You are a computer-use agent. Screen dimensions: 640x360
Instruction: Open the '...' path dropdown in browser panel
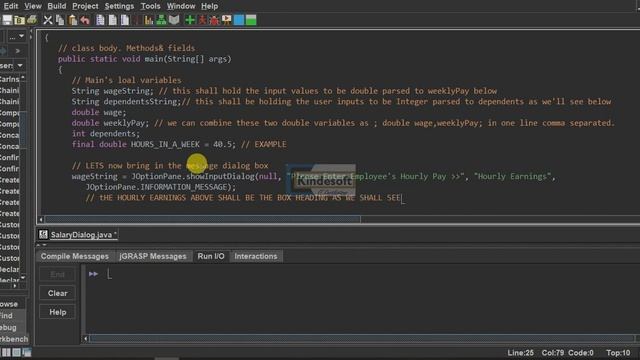(x=17, y=37)
